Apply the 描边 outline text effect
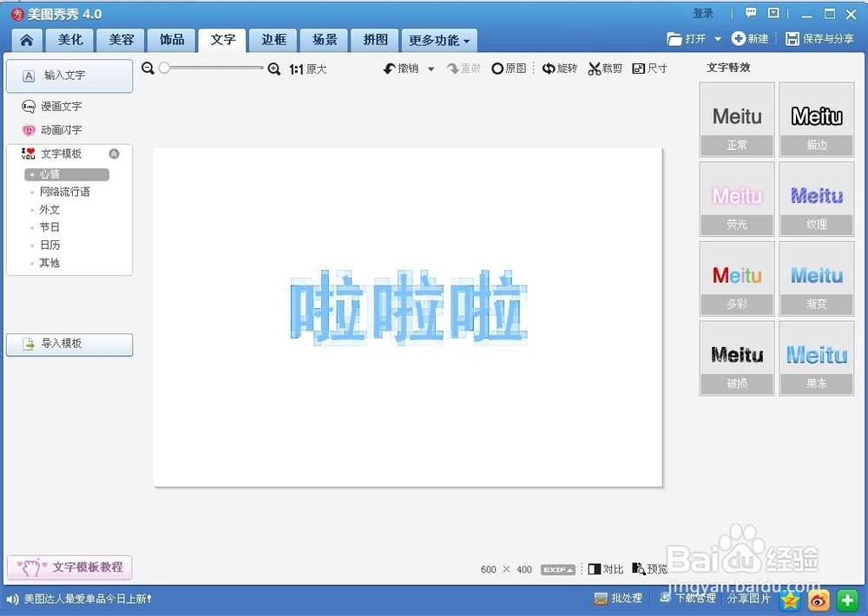Screen dimensions: 868x616 click(x=816, y=119)
